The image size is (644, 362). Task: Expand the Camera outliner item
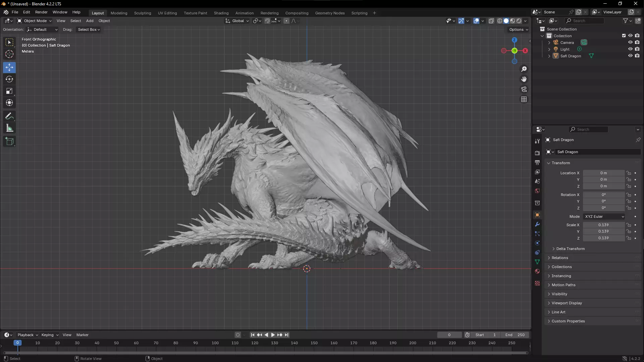click(549, 43)
